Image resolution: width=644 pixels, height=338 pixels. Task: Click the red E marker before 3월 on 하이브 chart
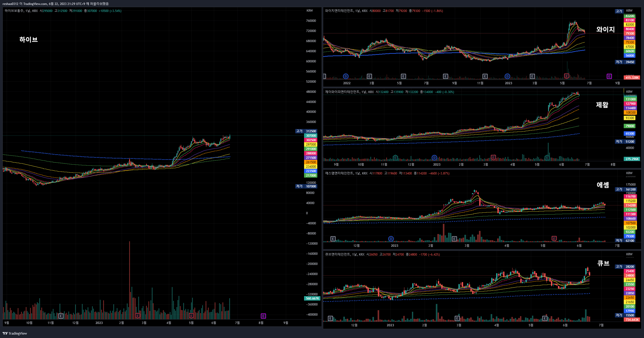tap(138, 316)
